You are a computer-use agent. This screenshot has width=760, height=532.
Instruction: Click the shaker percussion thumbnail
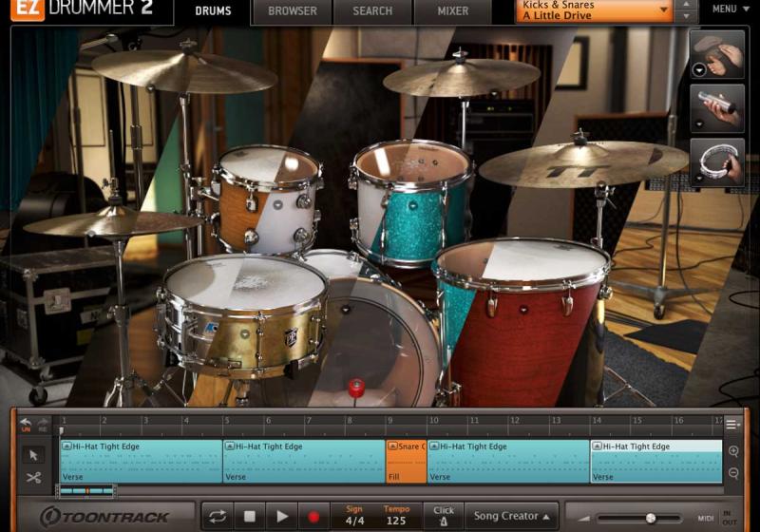pos(717,106)
